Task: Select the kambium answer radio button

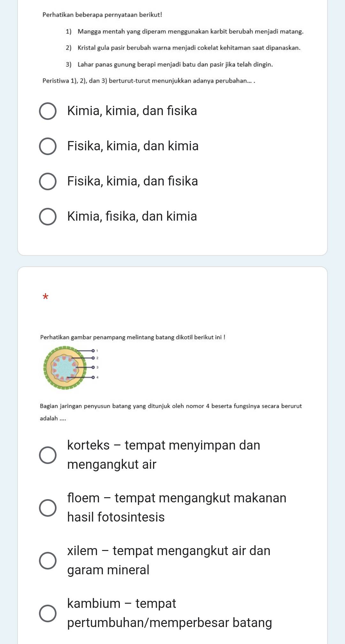Action: [48, 613]
